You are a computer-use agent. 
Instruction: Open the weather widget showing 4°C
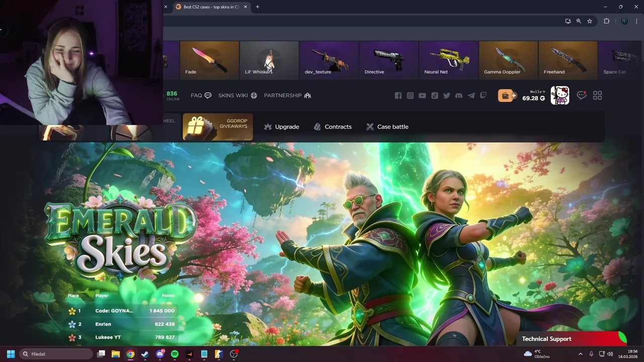click(x=537, y=354)
